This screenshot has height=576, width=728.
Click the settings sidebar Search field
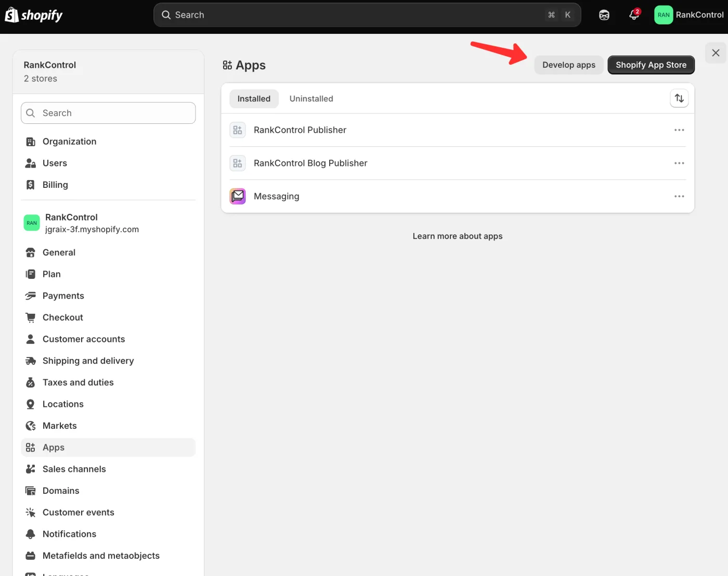point(108,113)
